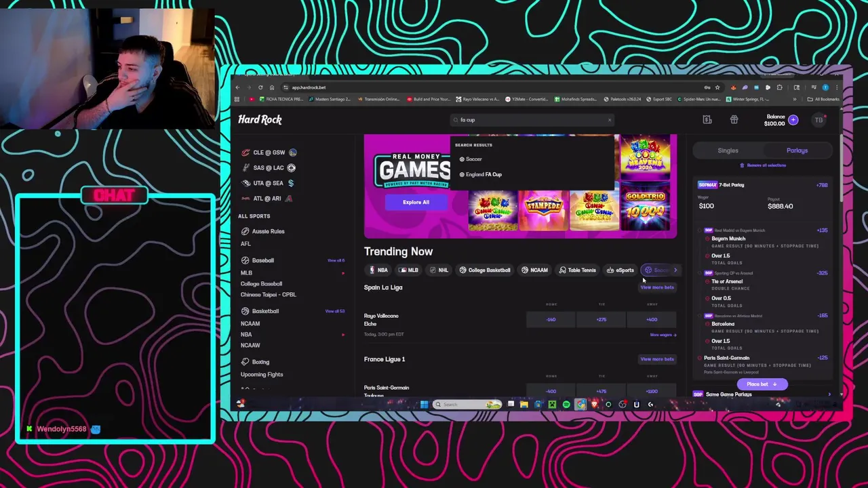868x488 pixels.
Task: Bookmark this page with the star icon
Action: coord(717,87)
